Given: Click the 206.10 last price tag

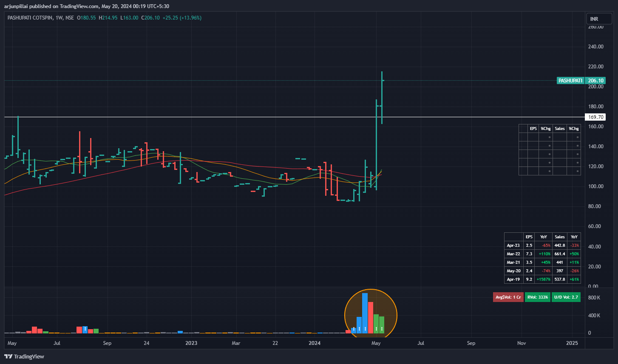Looking at the screenshot, I should (x=595, y=81).
